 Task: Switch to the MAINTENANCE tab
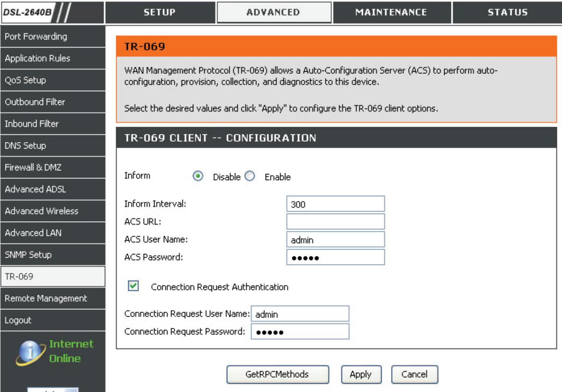[391, 12]
